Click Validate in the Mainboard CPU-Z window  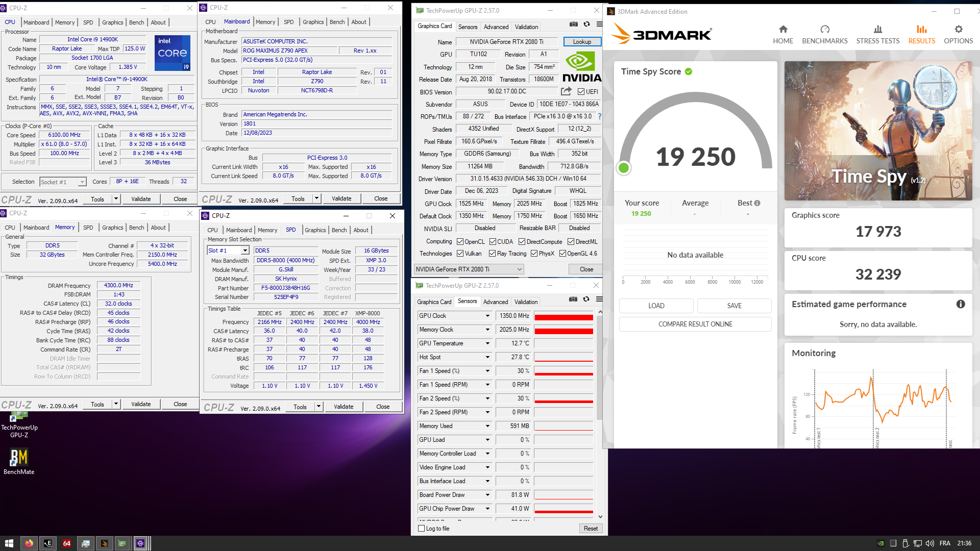[341, 198]
